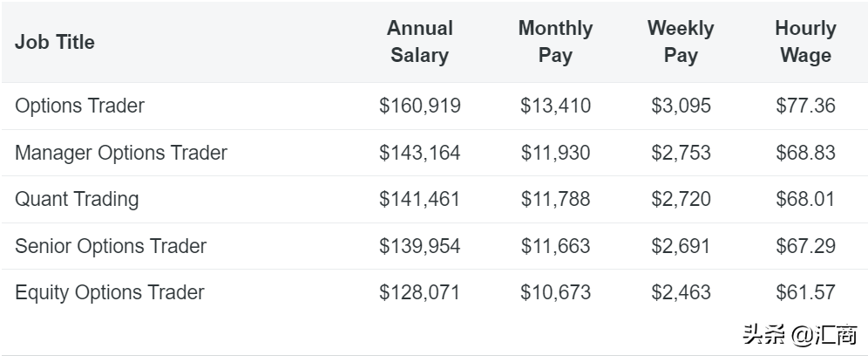
Task: Click the $2,753 weekly pay value
Action: coord(681,153)
